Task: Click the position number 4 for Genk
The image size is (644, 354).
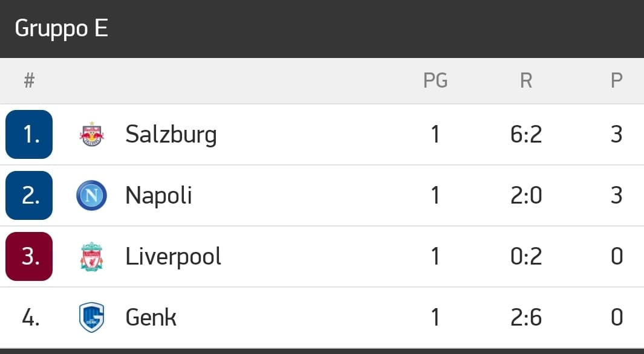Action: coord(30,318)
